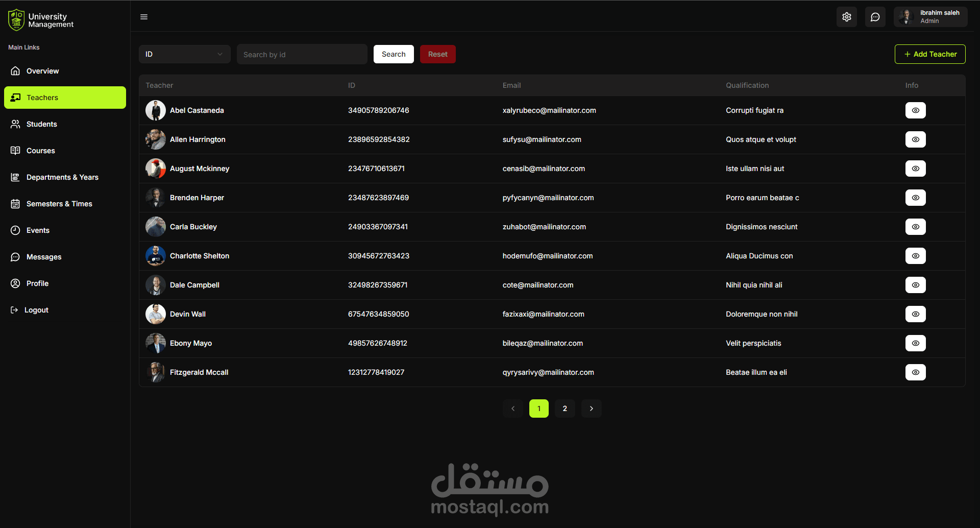Open the Profile sidebar link
The height and width of the screenshot is (528, 980).
click(x=65, y=283)
